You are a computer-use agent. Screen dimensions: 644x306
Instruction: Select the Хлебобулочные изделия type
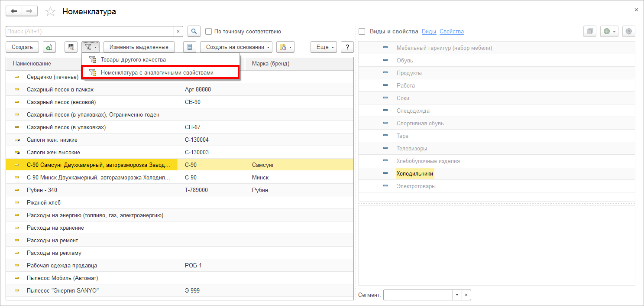(428, 161)
